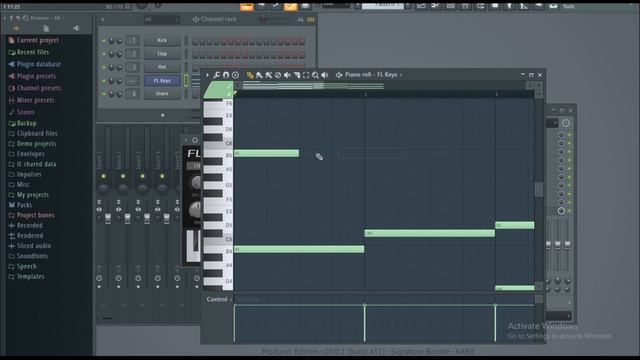Open the piano roll wrench Tools icon
640x360 pixels.
217,75
